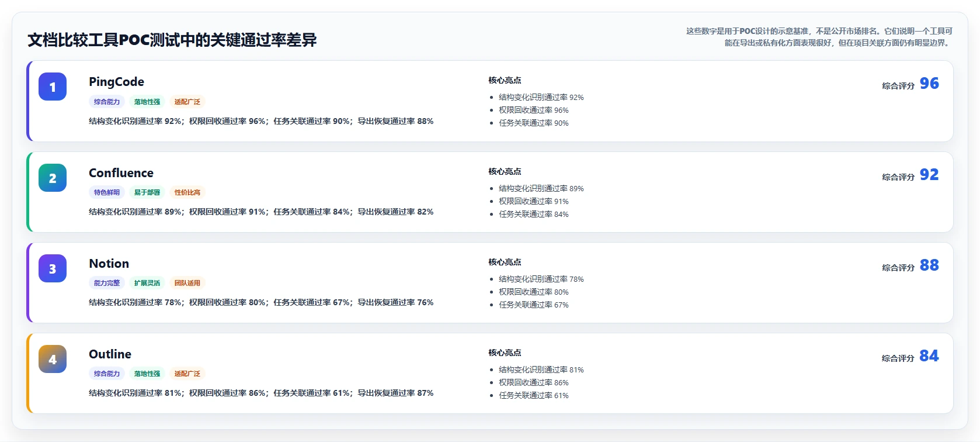
Task: Click bullet 任务关联通过率 90%
Action: click(534, 123)
